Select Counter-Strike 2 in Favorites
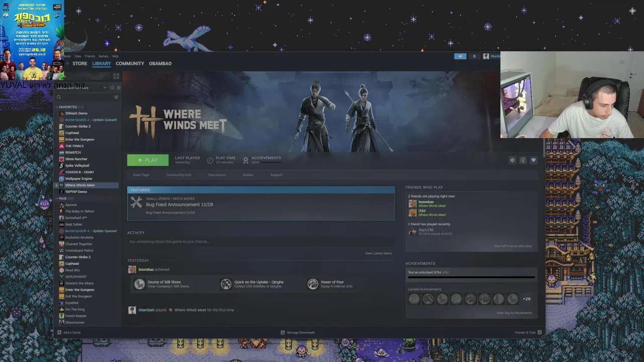The width and height of the screenshot is (644, 362). click(x=78, y=126)
